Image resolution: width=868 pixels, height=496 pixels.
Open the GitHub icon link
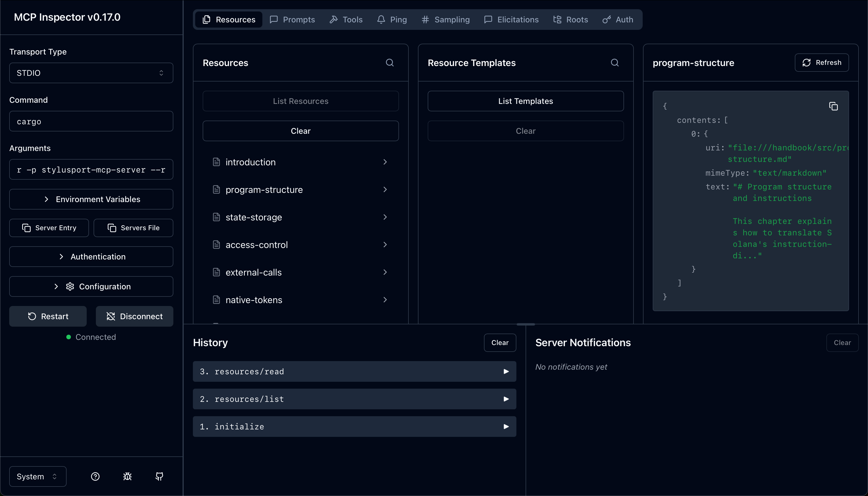[159, 476]
